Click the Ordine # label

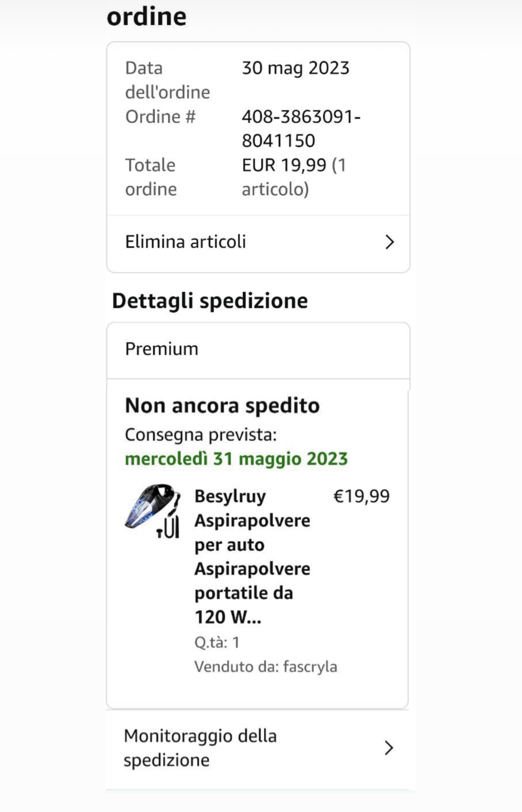pyautogui.click(x=160, y=117)
